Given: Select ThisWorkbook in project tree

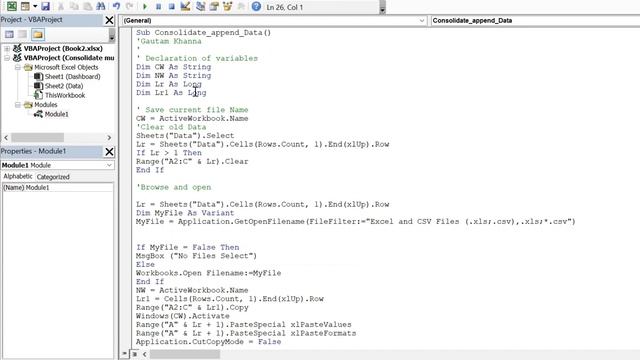Looking at the screenshot, I should (x=65, y=96).
